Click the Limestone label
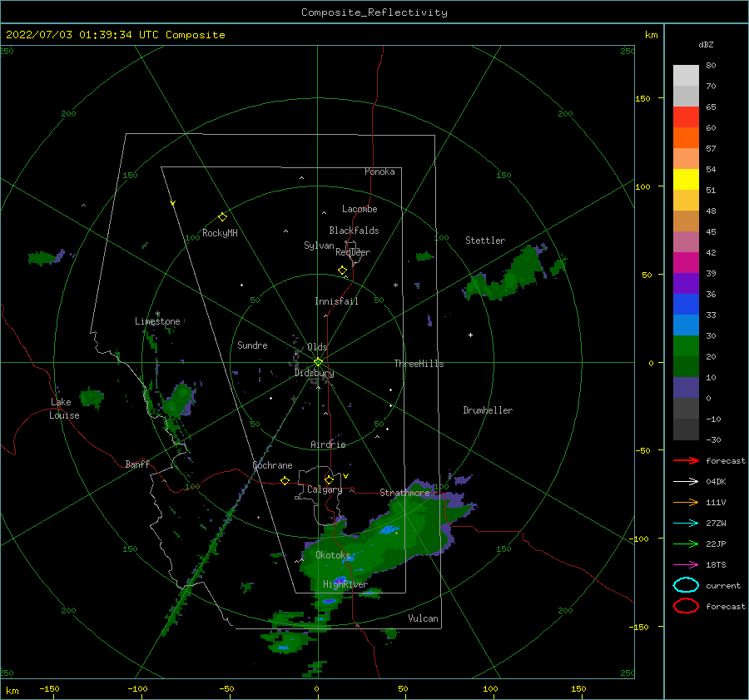Screen dimensions: 749x700 (x=157, y=321)
